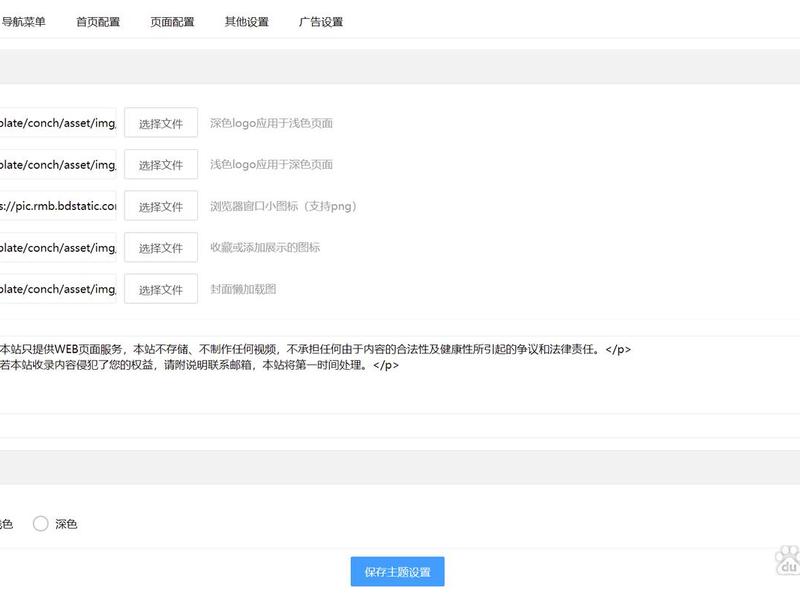Click the hint text 深色logo应用于浅色页面
The width and height of the screenshot is (800, 600).
pyautogui.click(x=271, y=123)
